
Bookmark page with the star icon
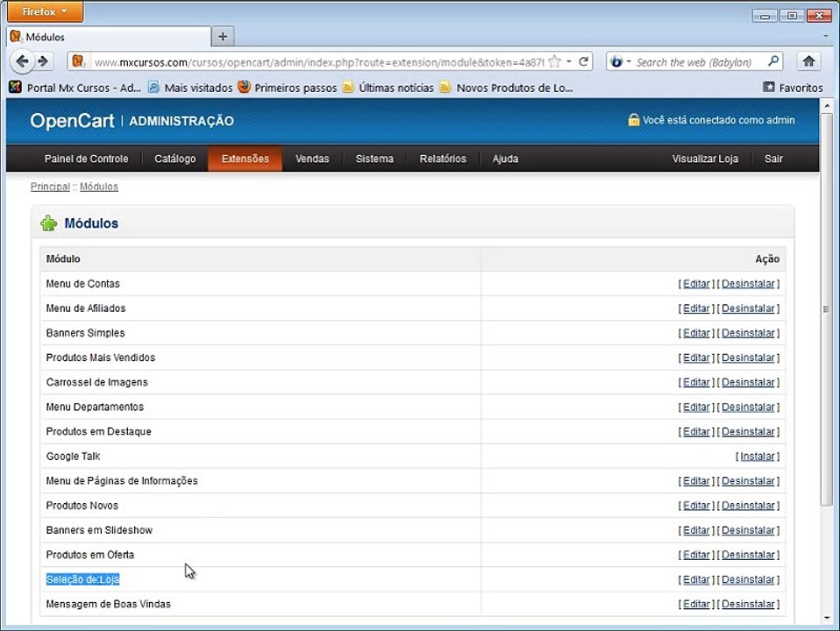click(x=554, y=61)
